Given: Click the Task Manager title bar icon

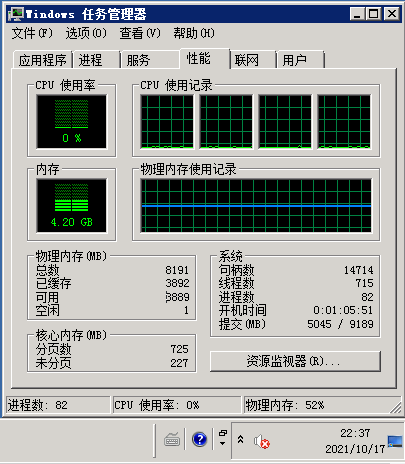Looking at the screenshot, I should point(16,14).
